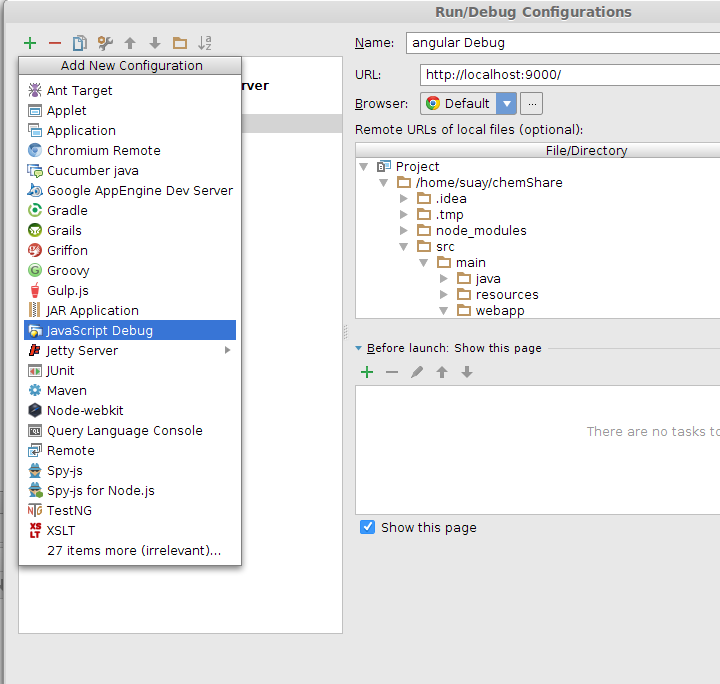Expand the node_modules folder
720x684 pixels.
[404, 230]
